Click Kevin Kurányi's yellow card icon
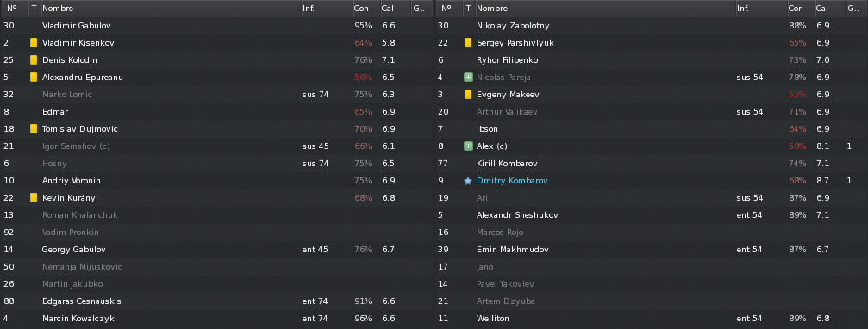This screenshot has height=329, width=868. click(x=34, y=197)
